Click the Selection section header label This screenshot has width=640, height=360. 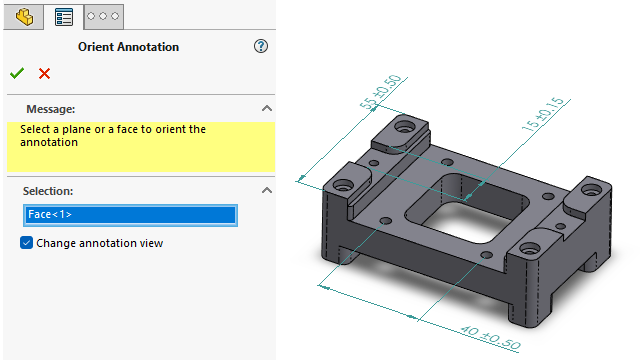(48, 191)
